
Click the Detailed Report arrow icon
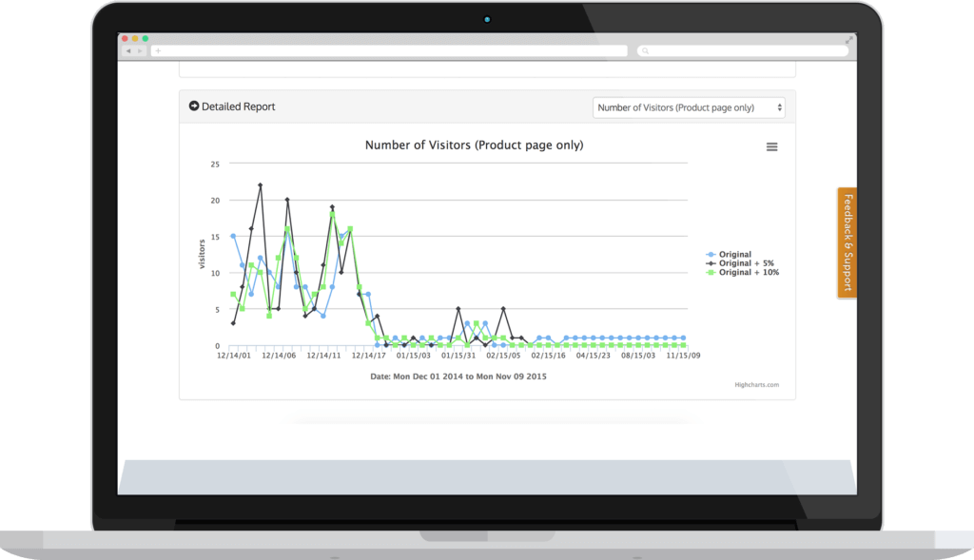(194, 106)
